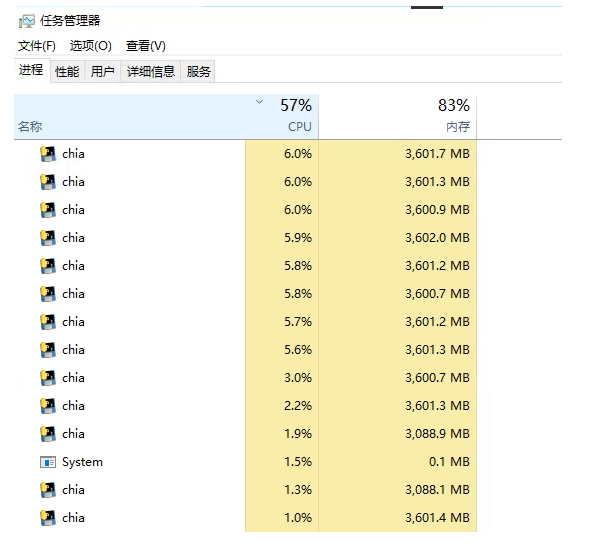Screen dimensions: 606x547
Task: Click chia icon in the 1.3% CPU row
Action: (x=47, y=490)
